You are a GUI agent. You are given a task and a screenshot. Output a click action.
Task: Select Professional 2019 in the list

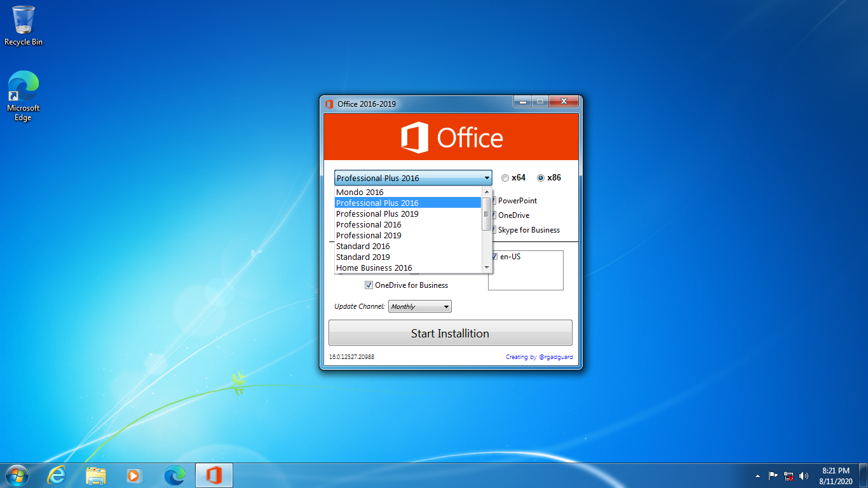[408, 235]
